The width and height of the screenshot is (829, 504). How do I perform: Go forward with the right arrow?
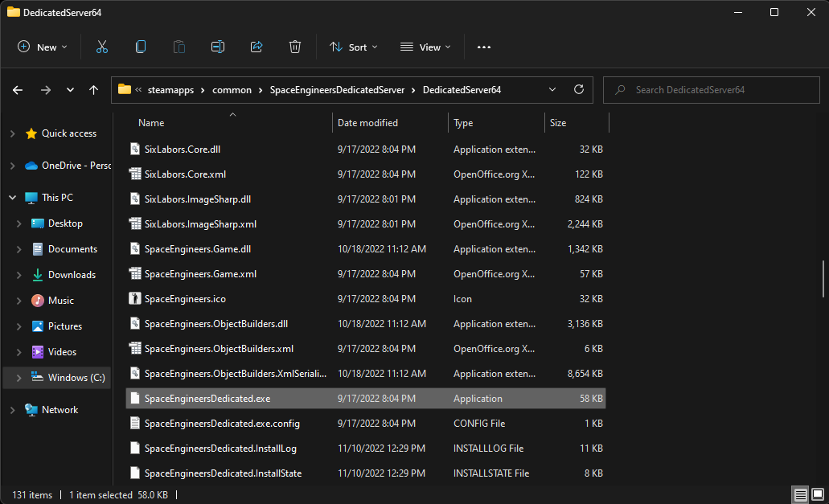point(46,90)
